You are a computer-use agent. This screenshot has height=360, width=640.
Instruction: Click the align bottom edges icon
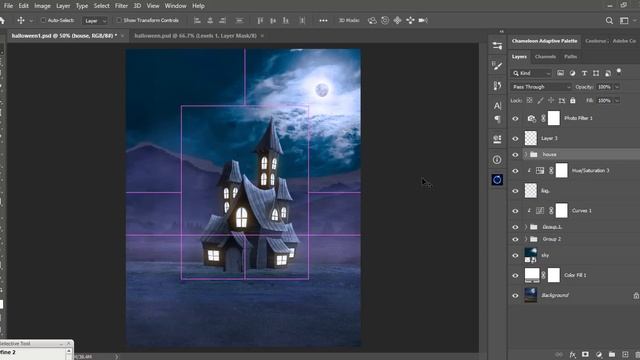tap(286, 20)
